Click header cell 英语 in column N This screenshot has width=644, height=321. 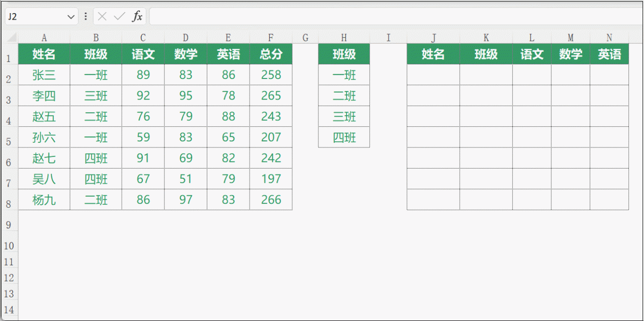click(609, 54)
